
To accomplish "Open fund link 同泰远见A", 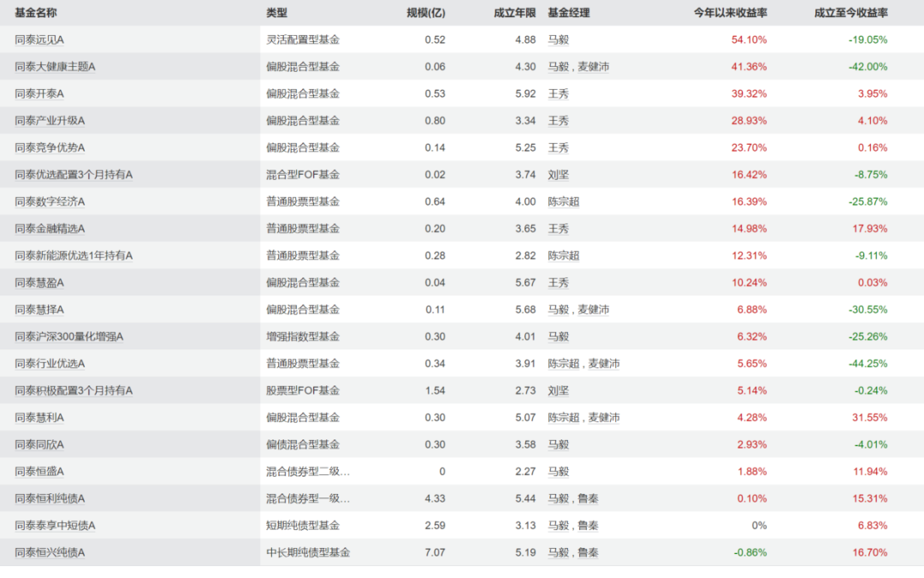I will pos(39,39).
